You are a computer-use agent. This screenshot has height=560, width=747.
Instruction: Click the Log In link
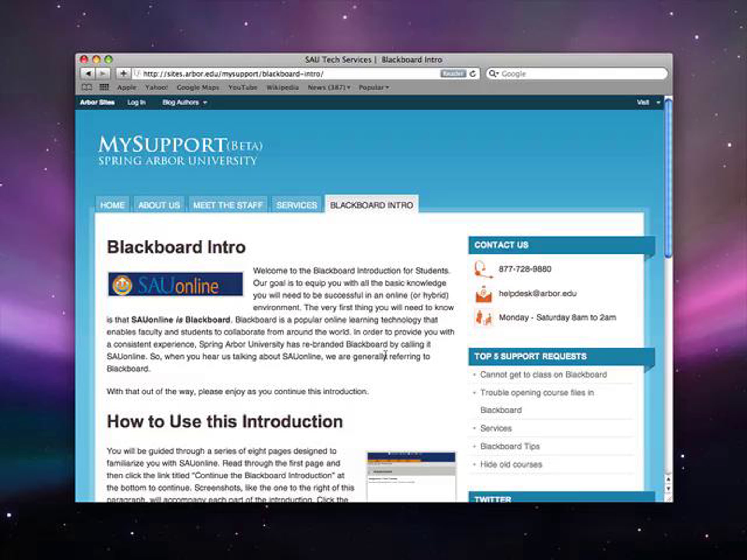pyautogui.click(x=136, y=102)
